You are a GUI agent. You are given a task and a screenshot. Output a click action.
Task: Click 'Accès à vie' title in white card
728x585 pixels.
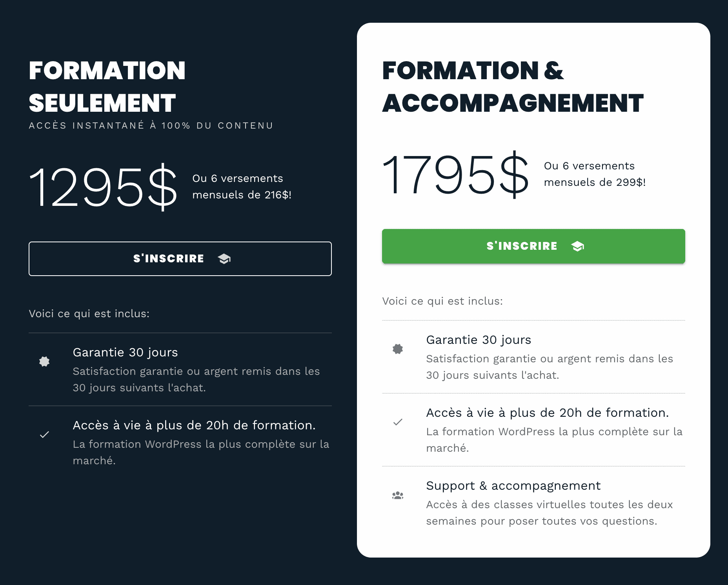(x=548, y=413)
